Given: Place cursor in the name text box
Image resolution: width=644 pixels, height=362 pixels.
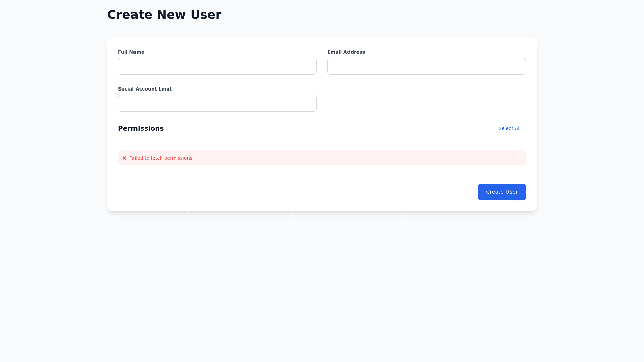Looking at the screenshot, I should [217, 66].
